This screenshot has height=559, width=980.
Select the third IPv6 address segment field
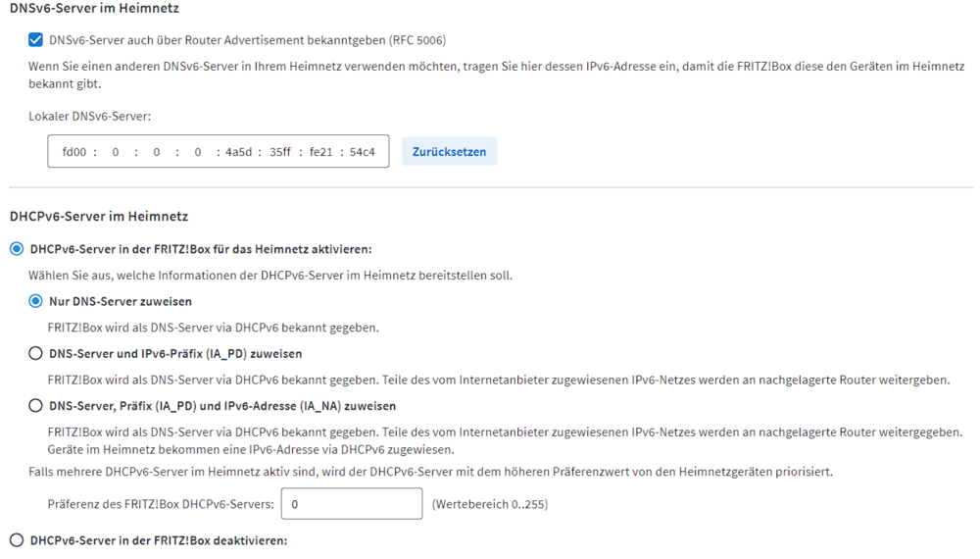pyautogui.click(x=157, y=152)
